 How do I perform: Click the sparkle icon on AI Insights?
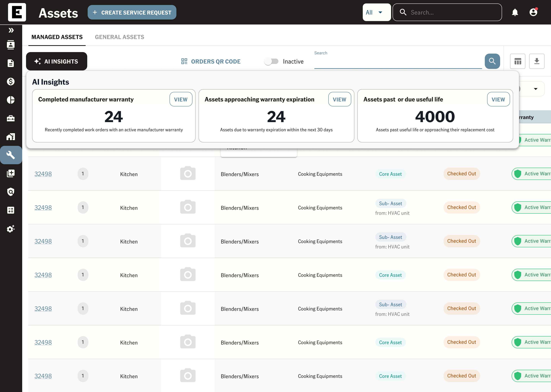click(x=38, y=61)
